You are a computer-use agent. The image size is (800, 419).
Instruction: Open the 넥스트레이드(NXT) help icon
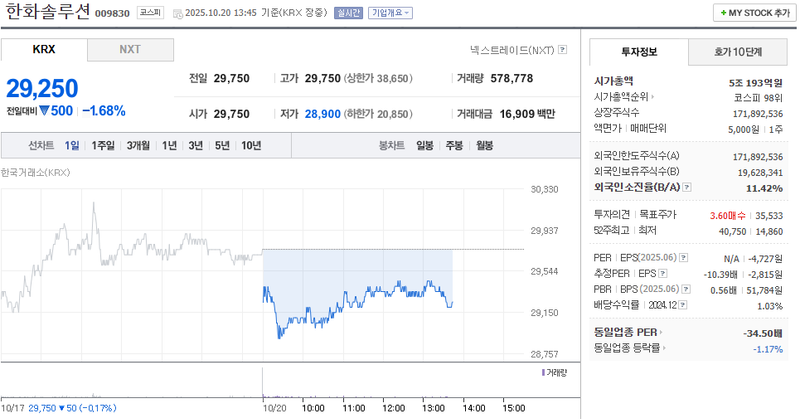pyautogui.click(x=563, y=49)
